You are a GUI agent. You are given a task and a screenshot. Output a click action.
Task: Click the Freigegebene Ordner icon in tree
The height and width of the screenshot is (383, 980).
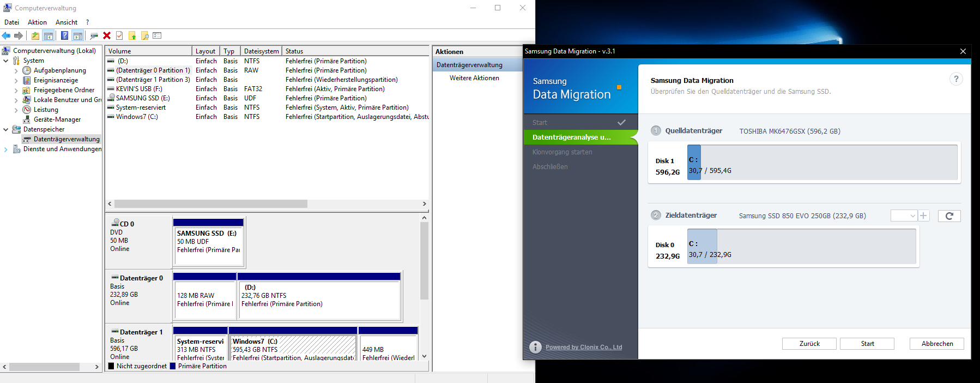(27, 90)
